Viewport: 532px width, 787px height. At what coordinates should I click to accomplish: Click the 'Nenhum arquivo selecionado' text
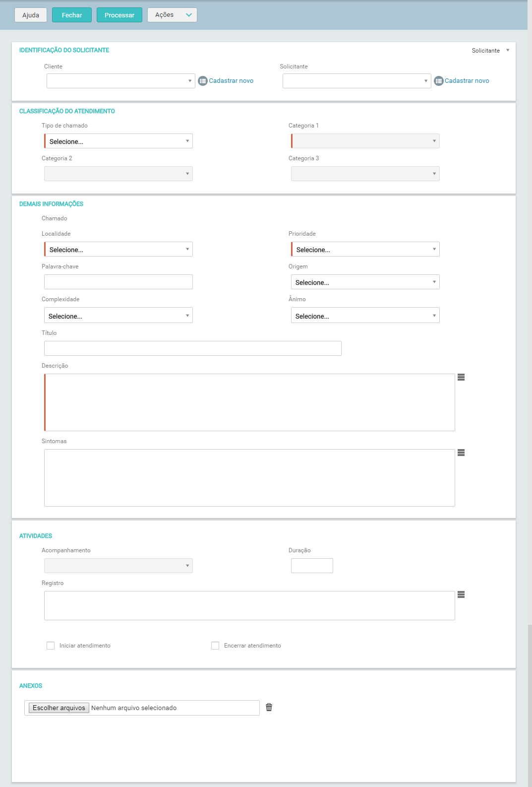tap(134, 708)
